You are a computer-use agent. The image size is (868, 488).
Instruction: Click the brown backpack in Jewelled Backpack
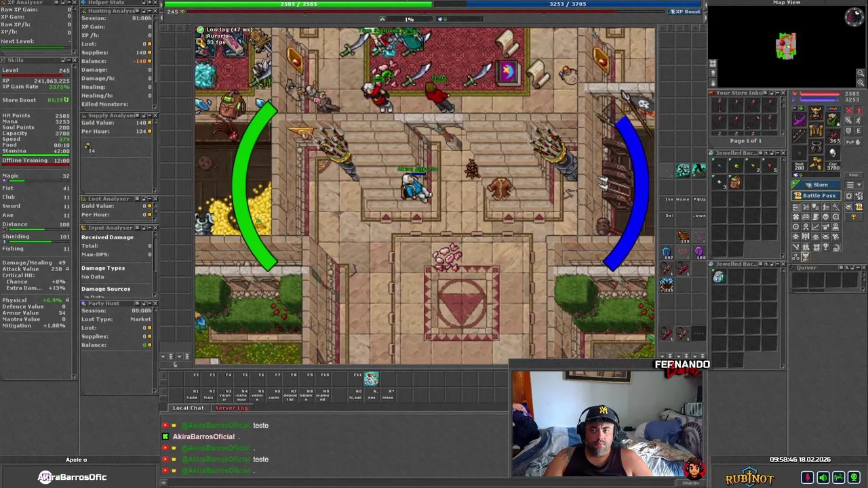pyautogui.click(x=736, y=182)
